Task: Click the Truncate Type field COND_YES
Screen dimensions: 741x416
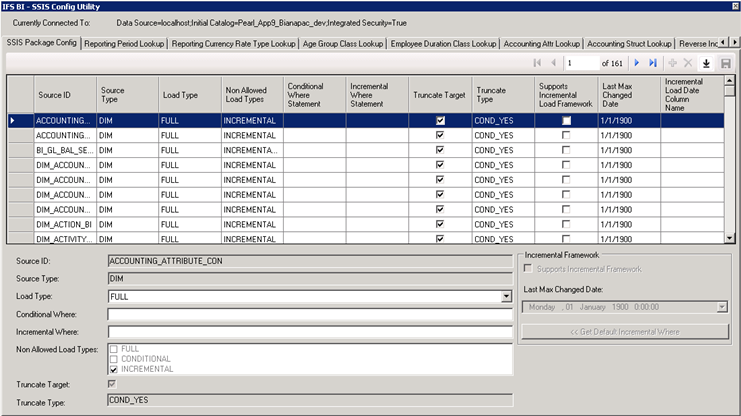Action: 310,400
